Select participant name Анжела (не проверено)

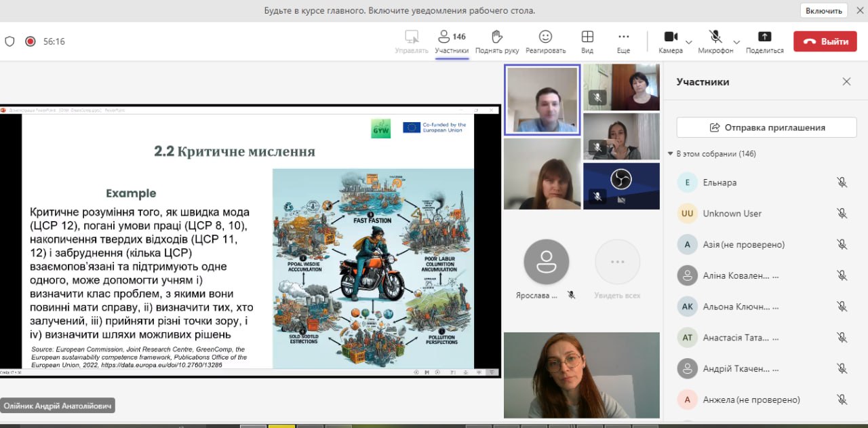click(751, 400)
